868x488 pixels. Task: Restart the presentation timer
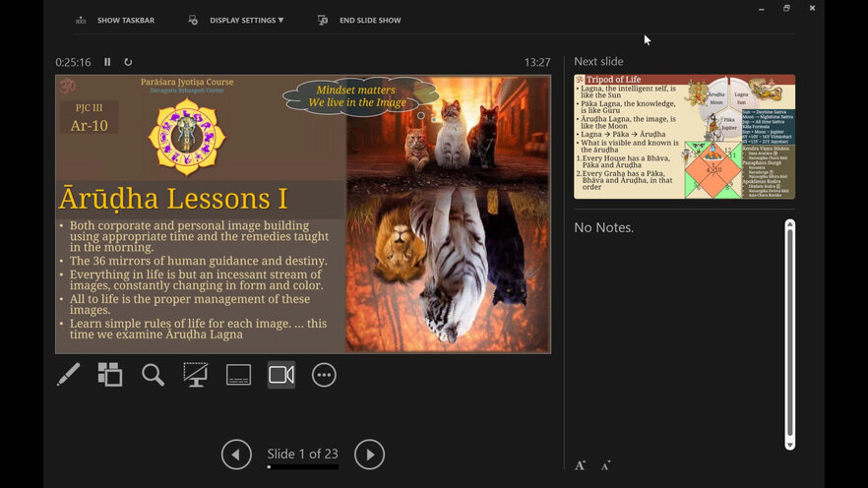[128, 62]
